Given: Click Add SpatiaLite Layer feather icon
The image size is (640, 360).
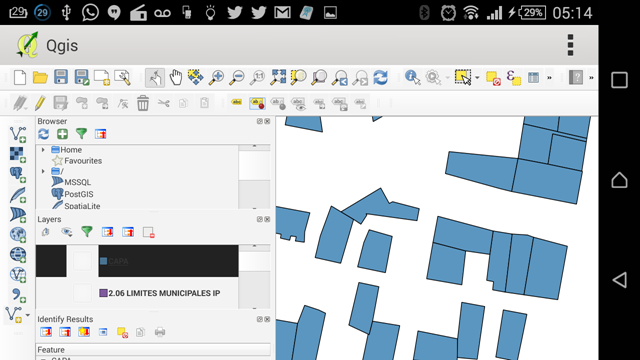Looking at the screenshot, I should click(18, 195).
